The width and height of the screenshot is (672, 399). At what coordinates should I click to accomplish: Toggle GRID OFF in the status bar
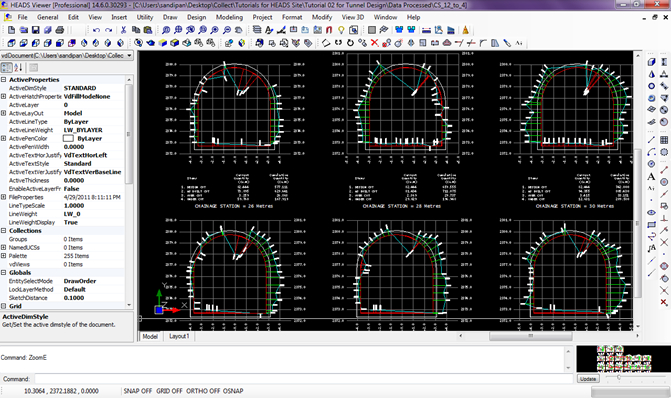click(169, 391)
